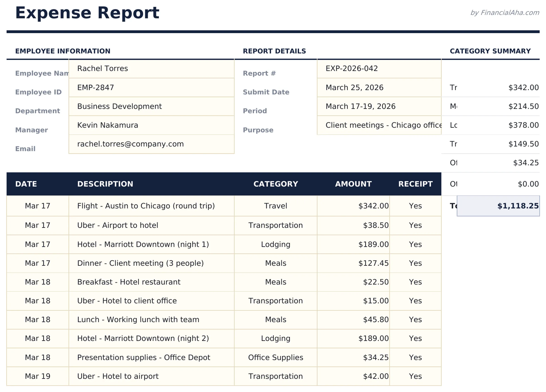Viewport: 546px width, 392px height.
Task: Click the Manager field Kevin Nakamura
Action: click(151, 125)
